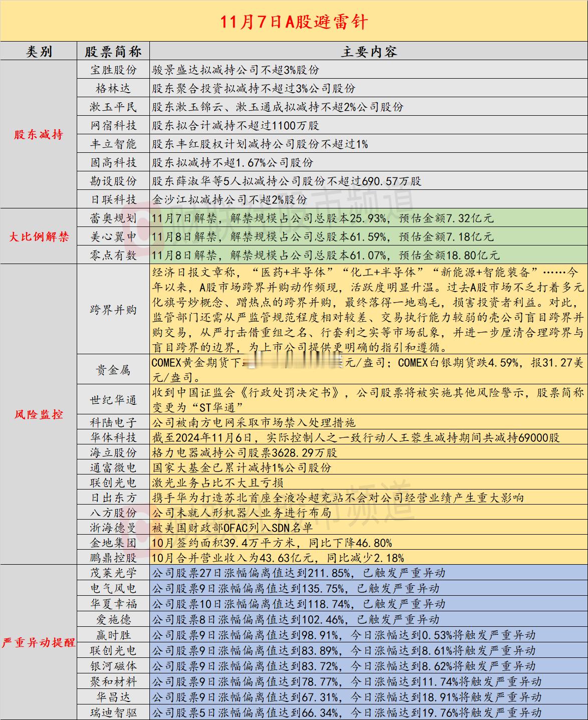Image resolution: width=588 pixels, height=720 pixels.
Task: Pick stock name 爱施德
Action: (113, 619)
